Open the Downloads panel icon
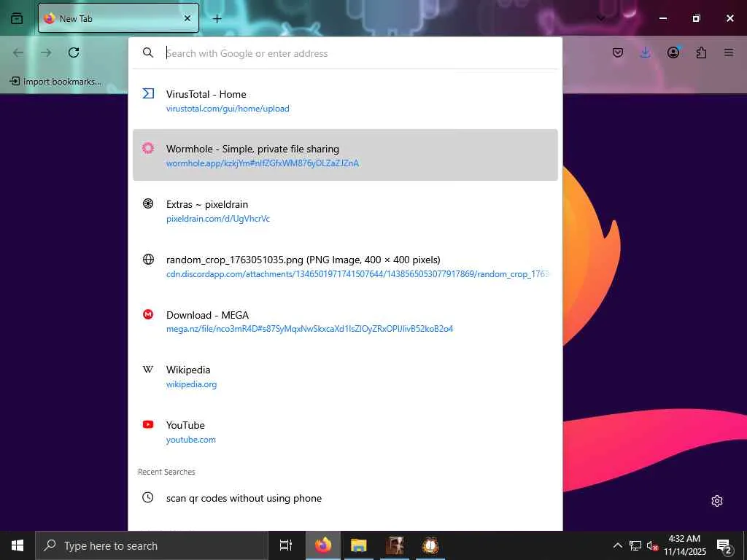The image size is (747, 560). coord(645,52)
